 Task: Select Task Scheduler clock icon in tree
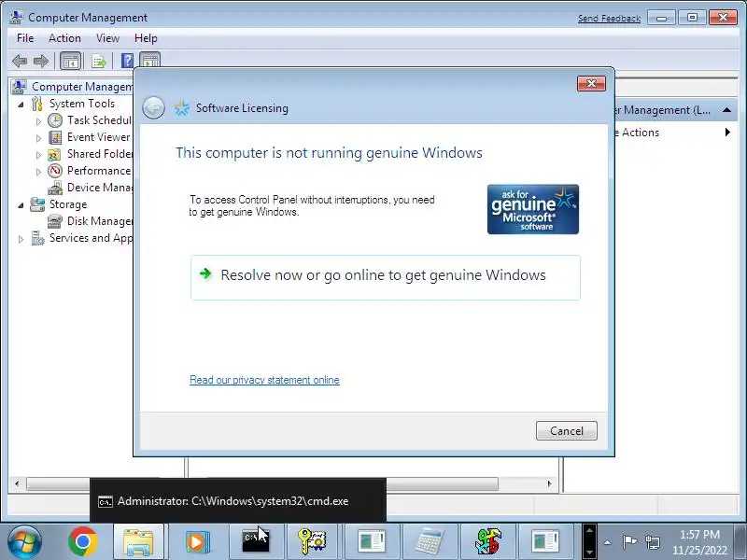55,120
